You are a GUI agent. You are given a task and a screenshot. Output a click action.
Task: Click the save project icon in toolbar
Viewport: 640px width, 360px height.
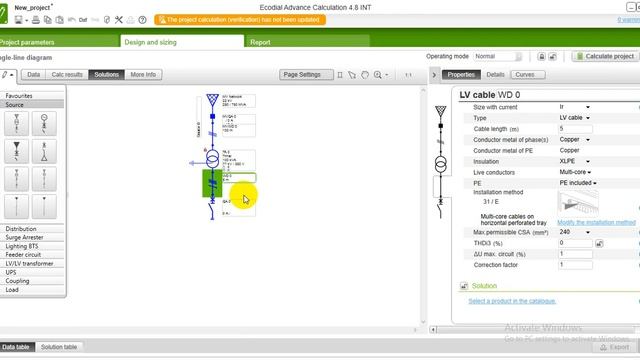pos(18,20)
